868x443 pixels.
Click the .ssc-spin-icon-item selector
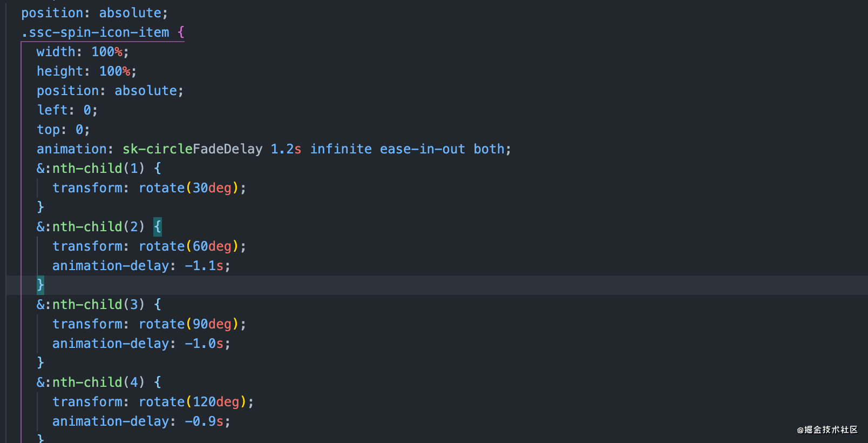(96, 32)
